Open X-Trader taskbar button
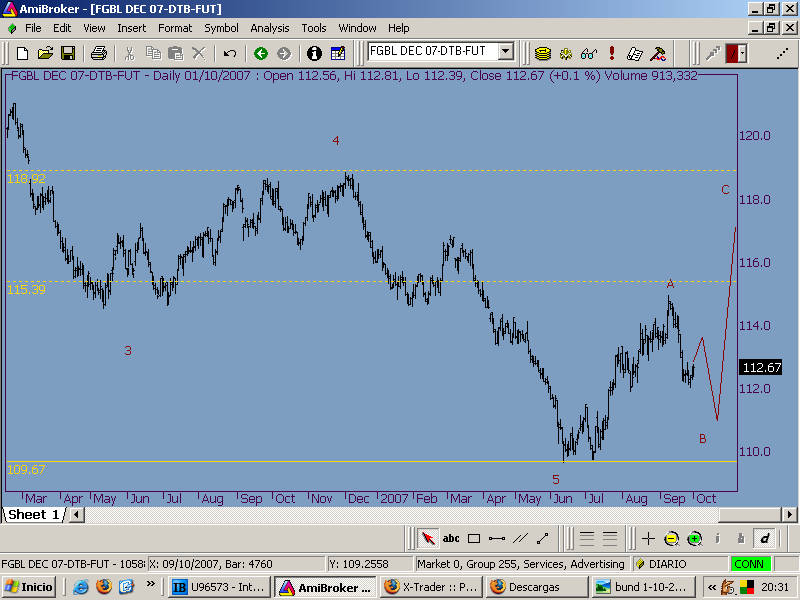Screen dimensions: 800x600 tap(431, 587)
